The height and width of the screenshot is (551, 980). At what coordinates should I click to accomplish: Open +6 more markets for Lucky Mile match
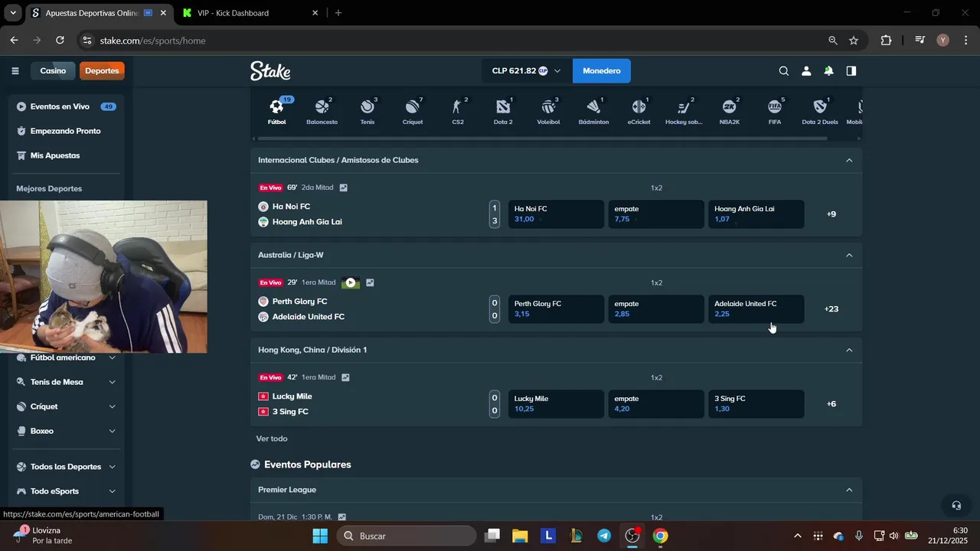[831, 404]
